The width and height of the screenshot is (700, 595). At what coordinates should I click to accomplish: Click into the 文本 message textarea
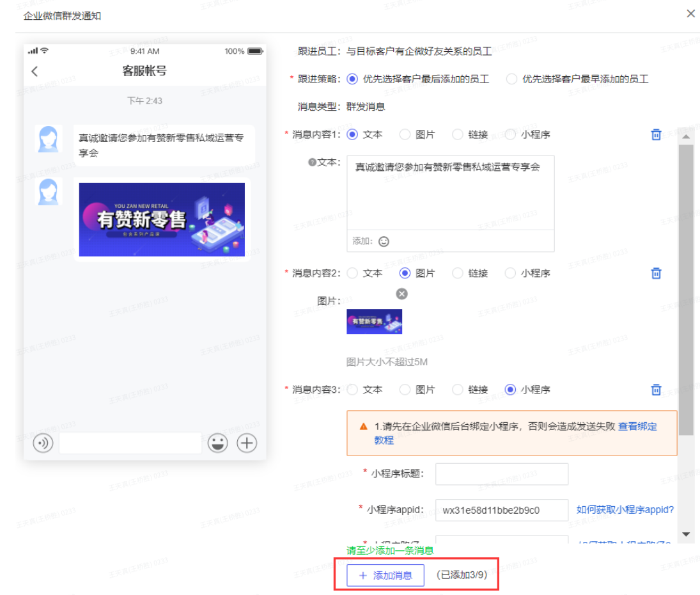click(x=451, y=193)
